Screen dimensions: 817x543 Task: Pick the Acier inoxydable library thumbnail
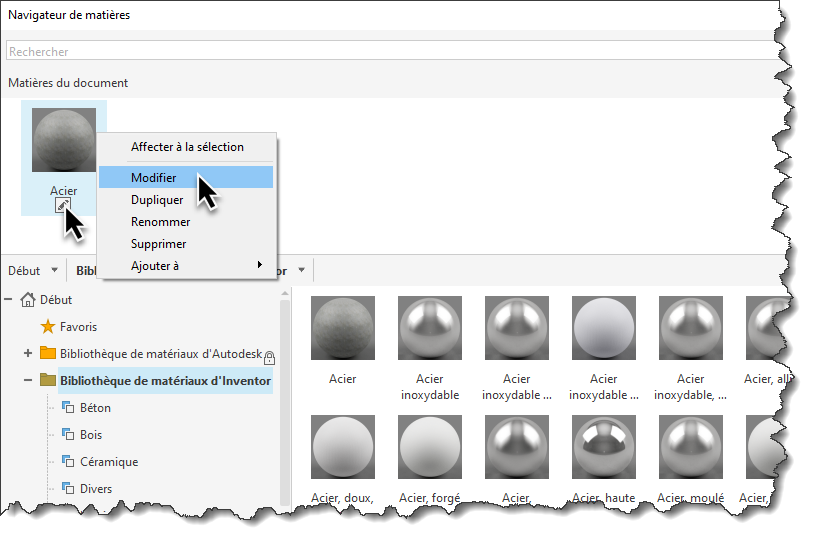pos(430,328)
